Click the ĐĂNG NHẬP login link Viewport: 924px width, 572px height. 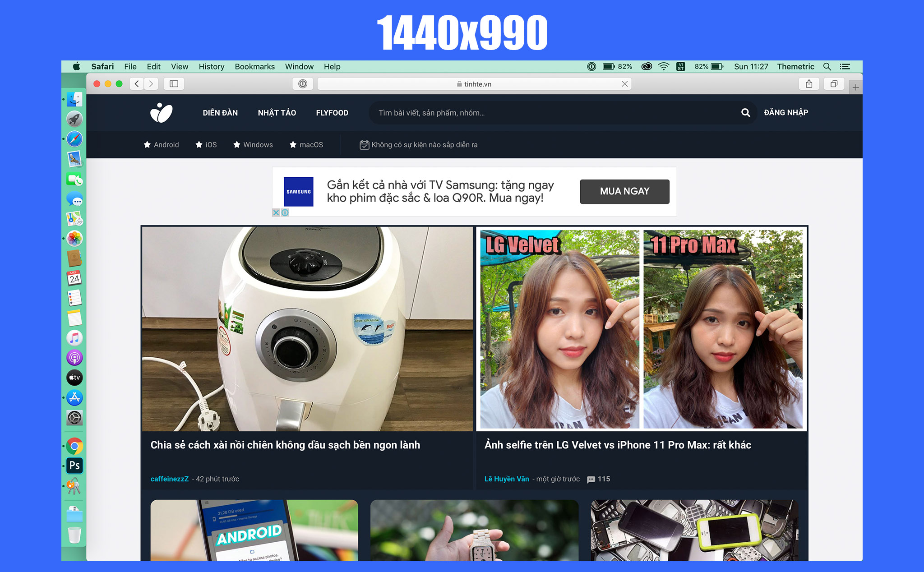pyautogui.click(x=785, y=113)
